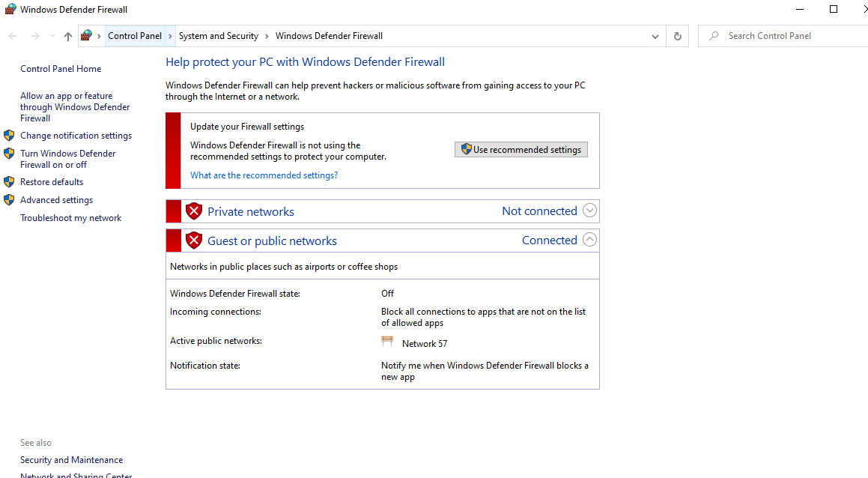
Task: Click Restore defaults link
Action: (x=52, y=182)
